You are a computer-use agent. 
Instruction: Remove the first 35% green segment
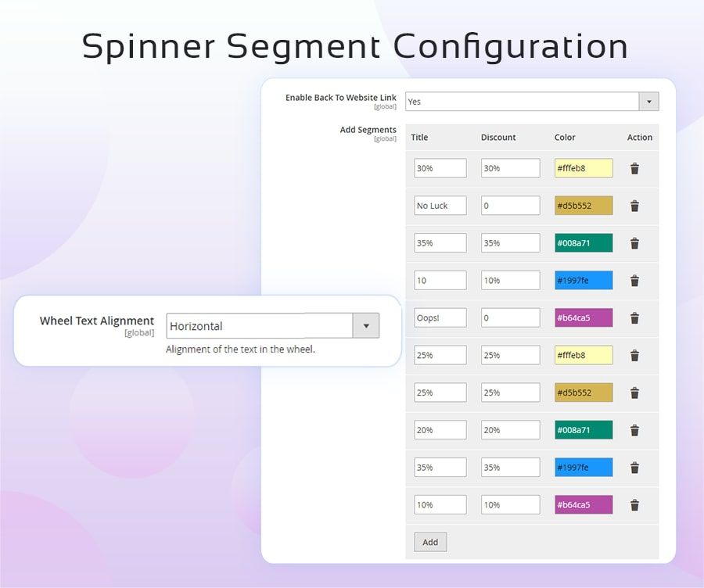[x=634, y=243]
